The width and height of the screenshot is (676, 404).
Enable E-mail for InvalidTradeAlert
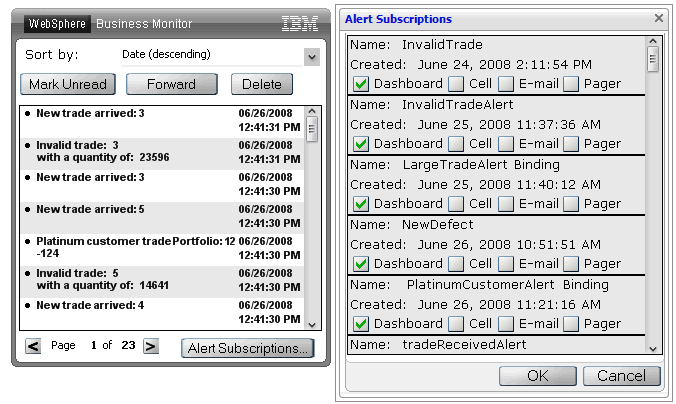coord(506,144)
